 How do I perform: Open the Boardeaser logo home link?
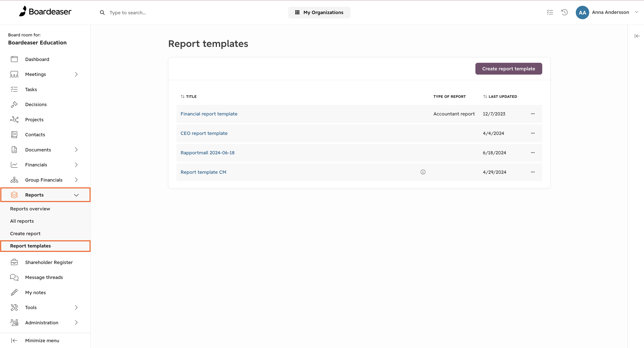[45, 11]
